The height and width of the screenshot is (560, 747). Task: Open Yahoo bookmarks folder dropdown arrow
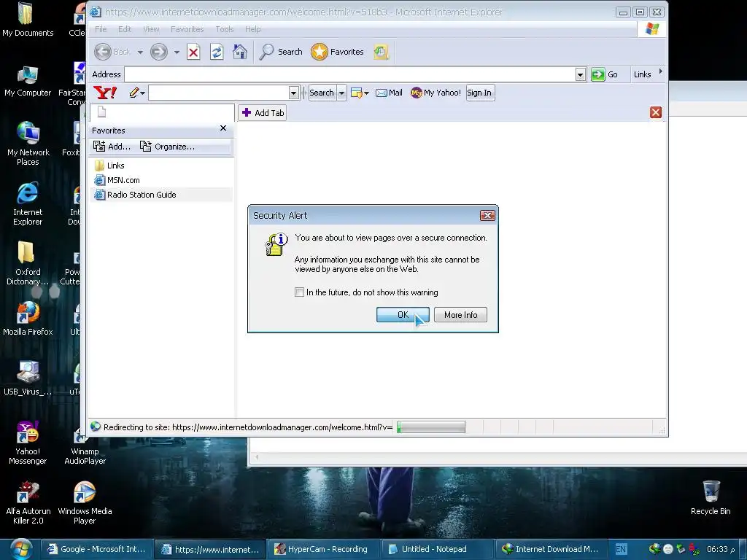[366, 93]
